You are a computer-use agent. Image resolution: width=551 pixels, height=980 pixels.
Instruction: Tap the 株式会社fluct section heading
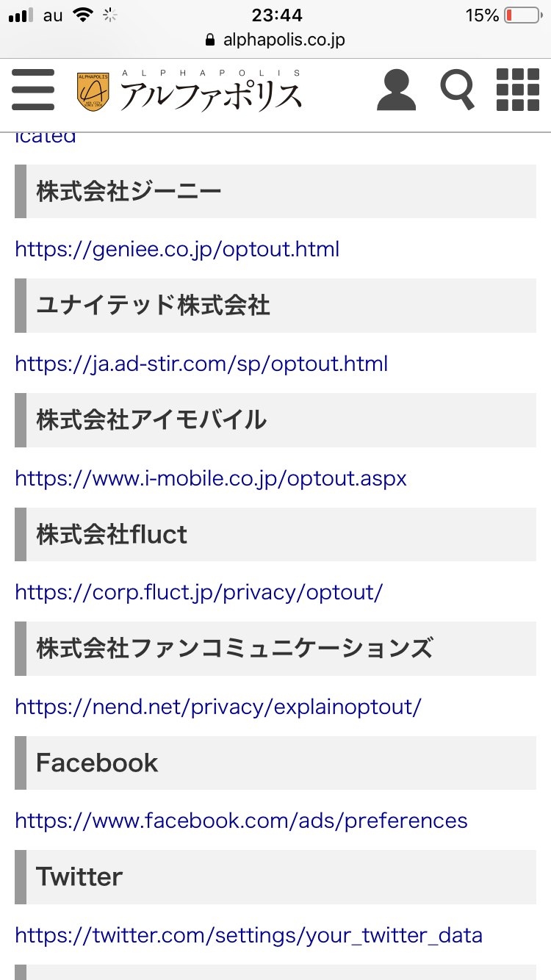(x=112, y=534)
